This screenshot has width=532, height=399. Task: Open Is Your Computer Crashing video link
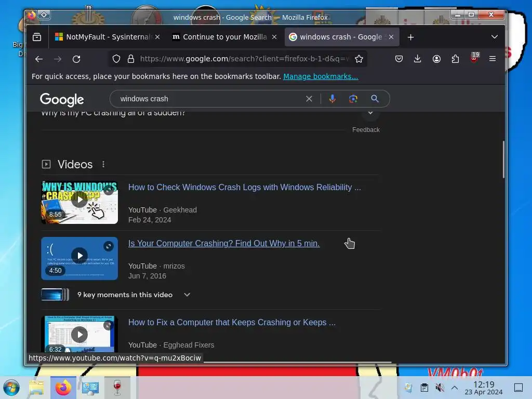click(224, 243)
